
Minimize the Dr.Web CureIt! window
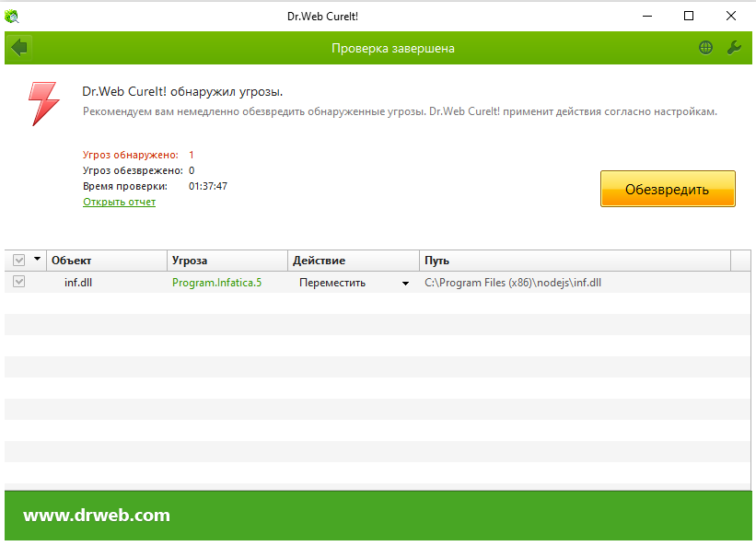click(x=647, y=16)
